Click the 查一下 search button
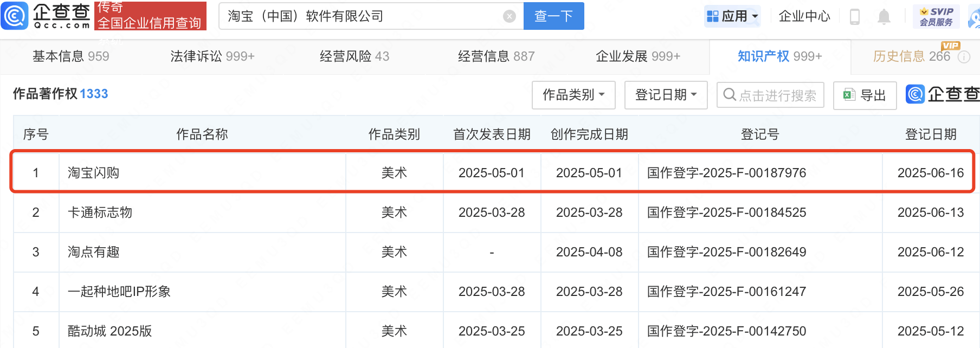 554,16
